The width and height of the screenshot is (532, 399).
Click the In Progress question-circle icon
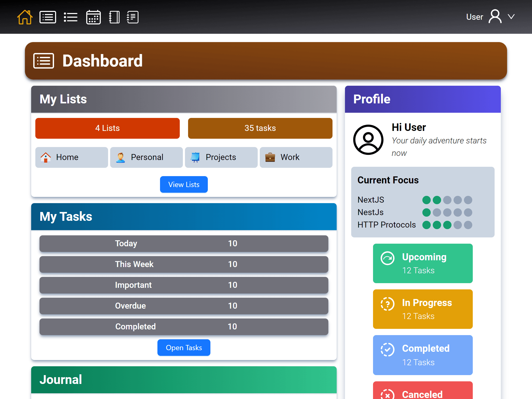(388, 304)
